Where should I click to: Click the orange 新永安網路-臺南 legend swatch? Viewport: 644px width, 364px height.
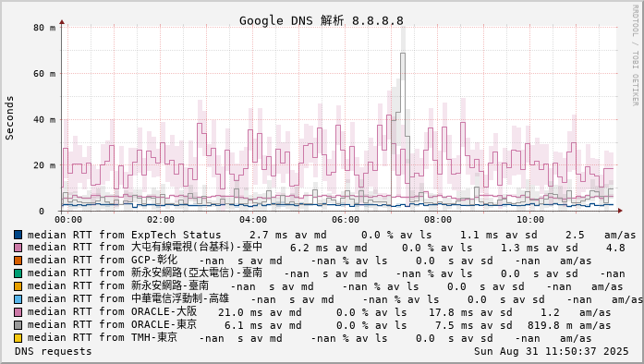[18, 286]
